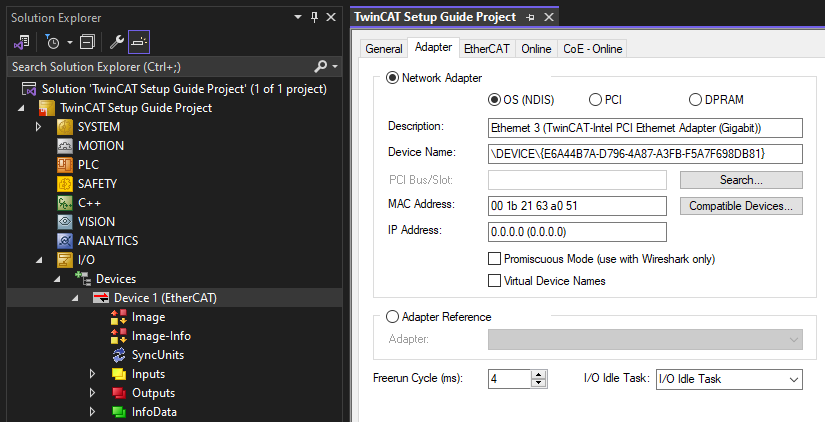Click the IP Address field
This screenshot has height=422, width=825.
click(577, 232)
